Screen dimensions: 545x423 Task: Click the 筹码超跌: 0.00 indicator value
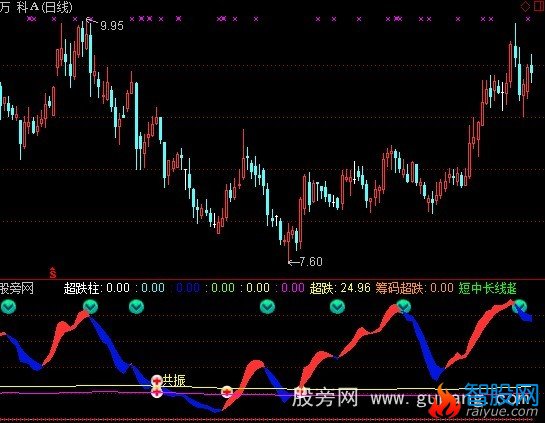[x=414, y=288]
